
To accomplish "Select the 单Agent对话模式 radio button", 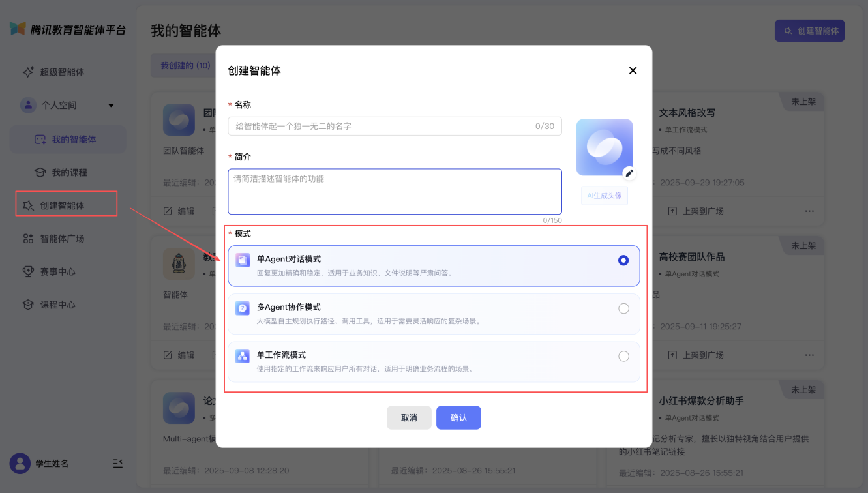I will pos(623,260).
